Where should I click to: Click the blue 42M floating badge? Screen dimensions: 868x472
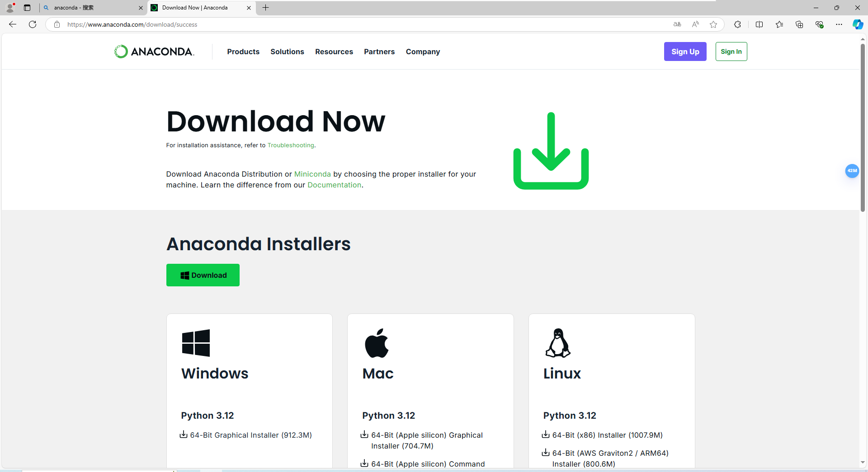[x=852, y=171]
